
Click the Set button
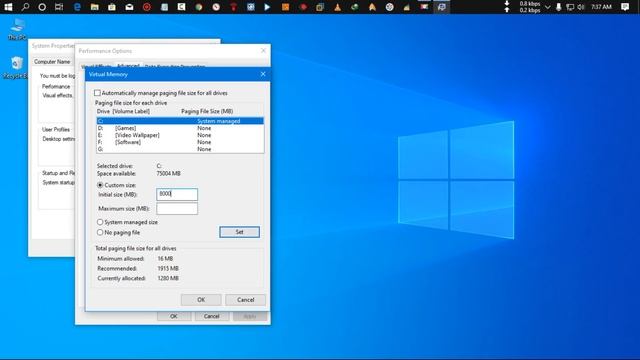[x=239, y=232]
